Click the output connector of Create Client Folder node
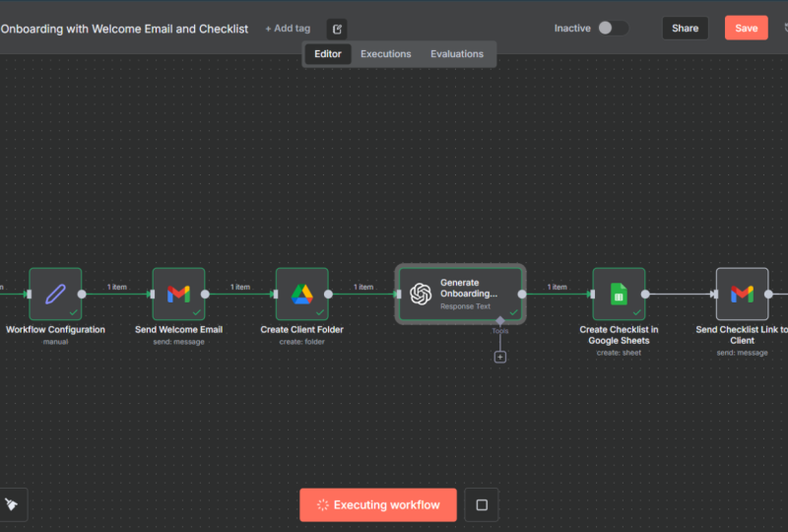 [328, 295]
